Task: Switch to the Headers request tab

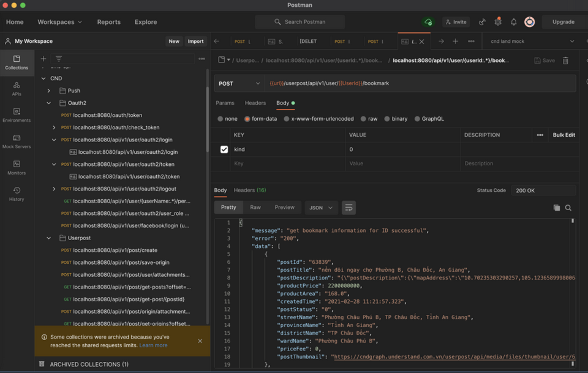Action: tap(255, 103)
